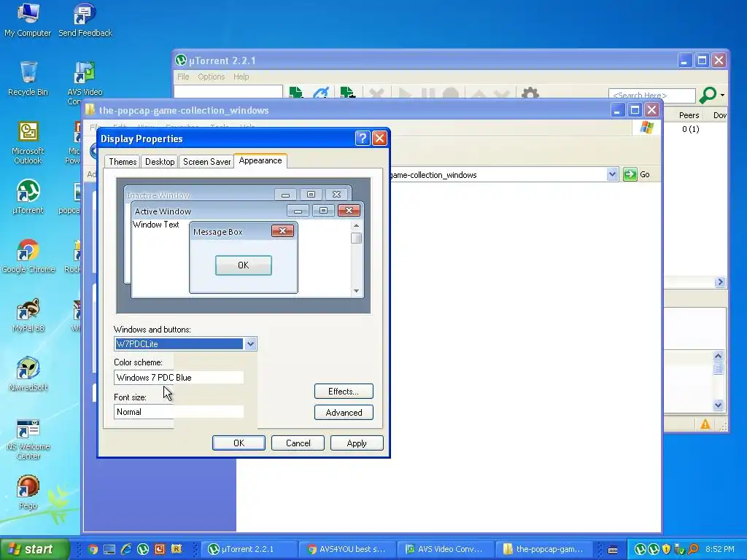Click µTorrent lower pane scroll down arrow
747x560 pixels.
(x=719, y=405)
